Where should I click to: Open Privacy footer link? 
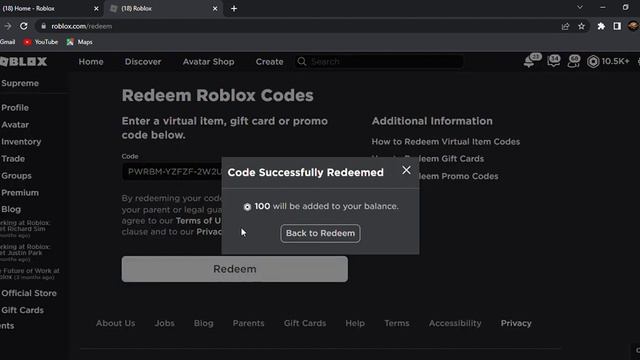(x=516, y=323)
